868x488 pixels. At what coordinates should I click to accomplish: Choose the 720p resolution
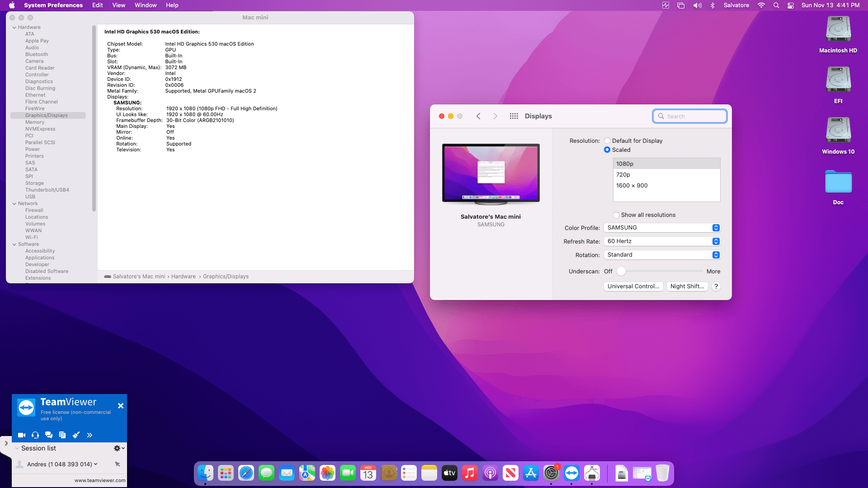(x=666, y=174)
